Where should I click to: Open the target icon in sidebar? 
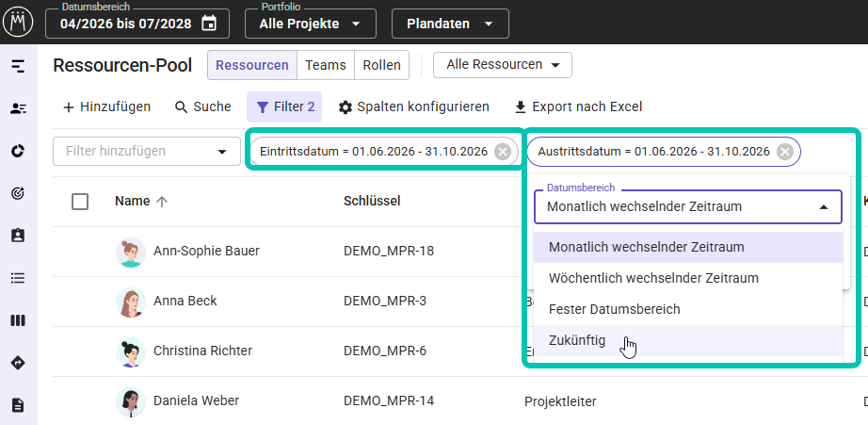click(x=18, y=193)
